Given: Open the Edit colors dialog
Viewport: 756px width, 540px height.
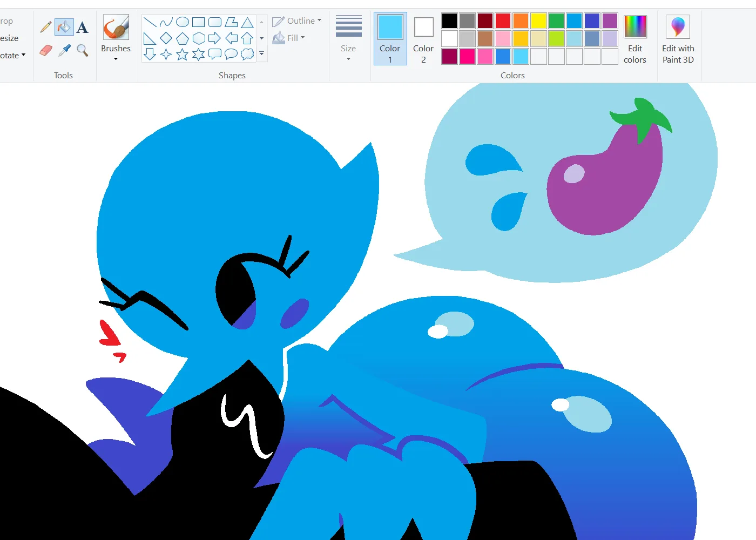Looking at the screenshot, I should pyautogui.click(x=634, y=38).
